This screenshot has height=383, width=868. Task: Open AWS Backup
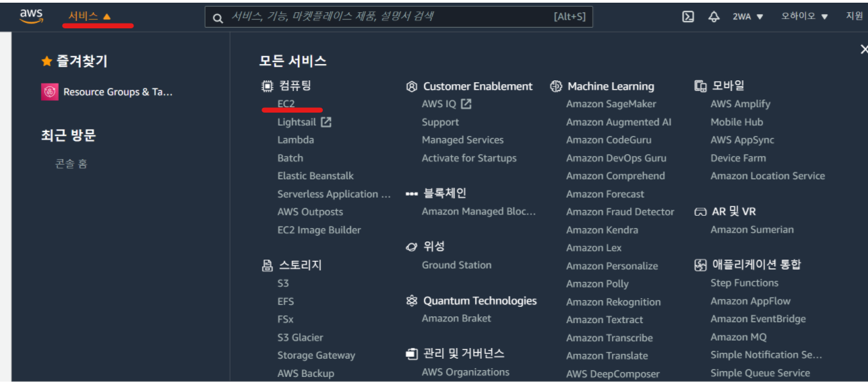click(x=306, y=373)
